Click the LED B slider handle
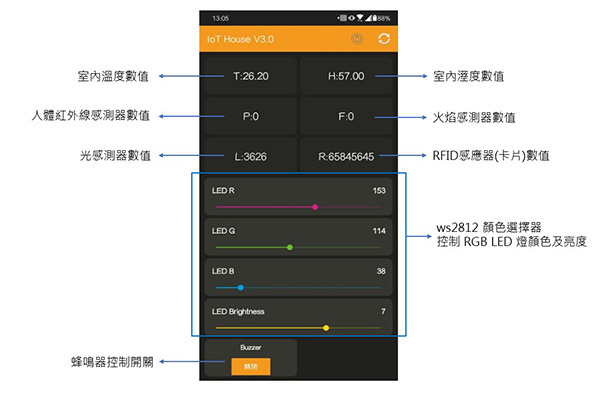600x400 pixels. [x=241, y=287]
